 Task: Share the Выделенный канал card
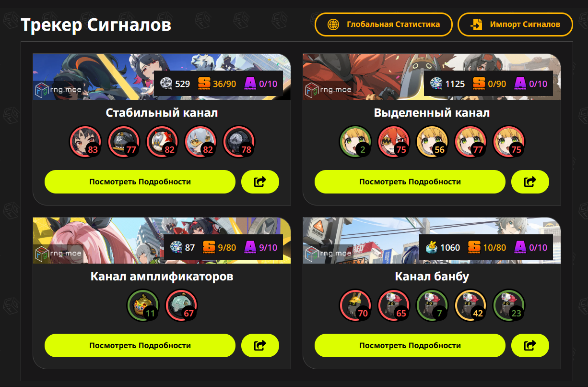tap(530, 181)
